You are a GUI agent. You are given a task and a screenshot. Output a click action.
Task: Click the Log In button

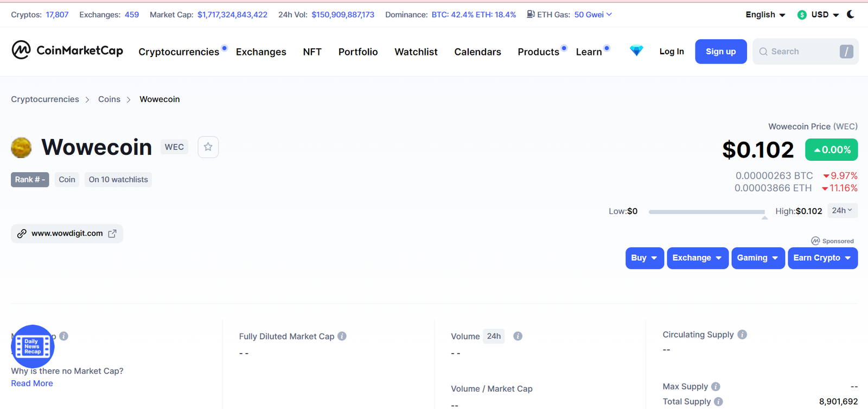tap(672, 52)
